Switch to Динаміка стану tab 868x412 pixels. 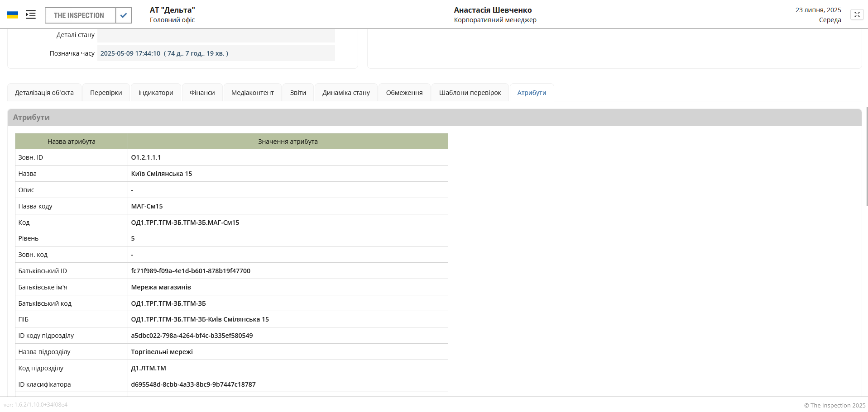(x=346, y=93)
